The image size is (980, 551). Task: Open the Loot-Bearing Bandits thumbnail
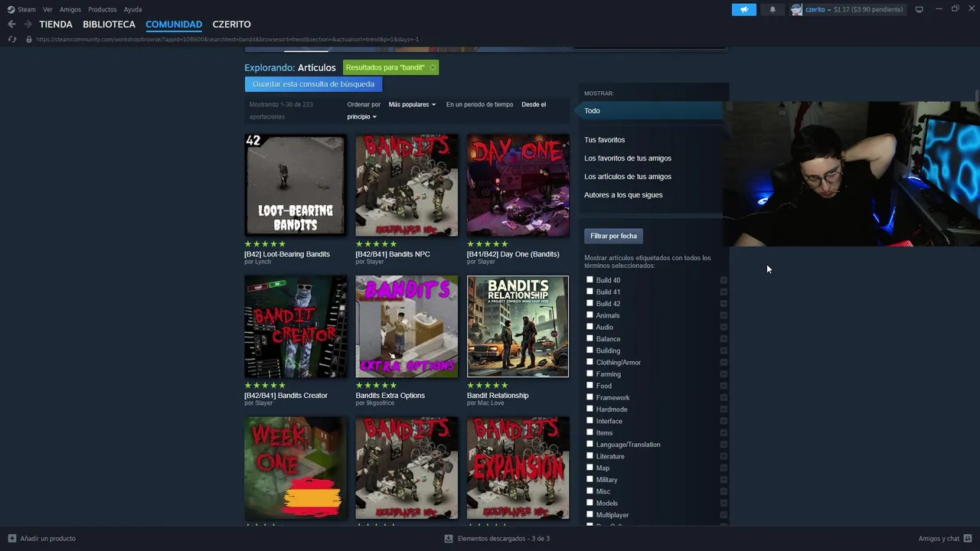[x=296, y=185]
